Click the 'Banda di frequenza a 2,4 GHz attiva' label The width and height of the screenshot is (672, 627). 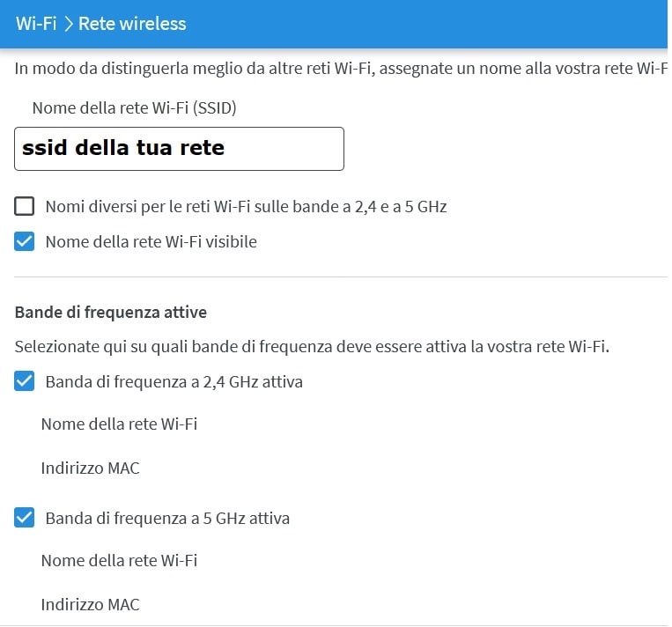174,382
